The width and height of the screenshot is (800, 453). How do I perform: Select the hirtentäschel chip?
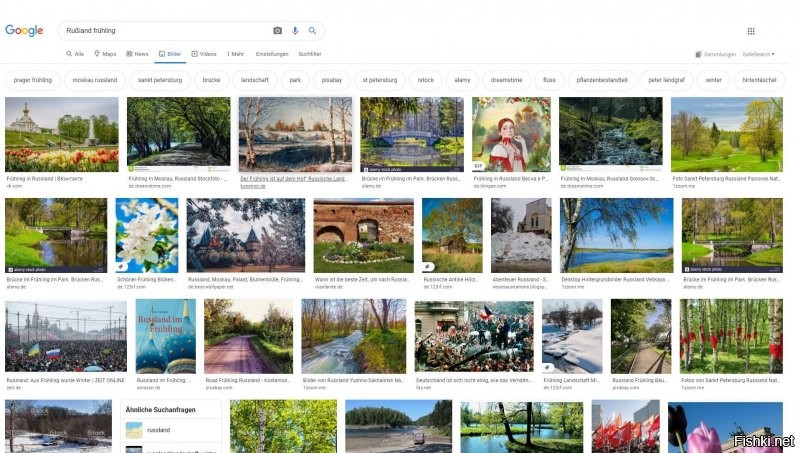pos(759,80)
